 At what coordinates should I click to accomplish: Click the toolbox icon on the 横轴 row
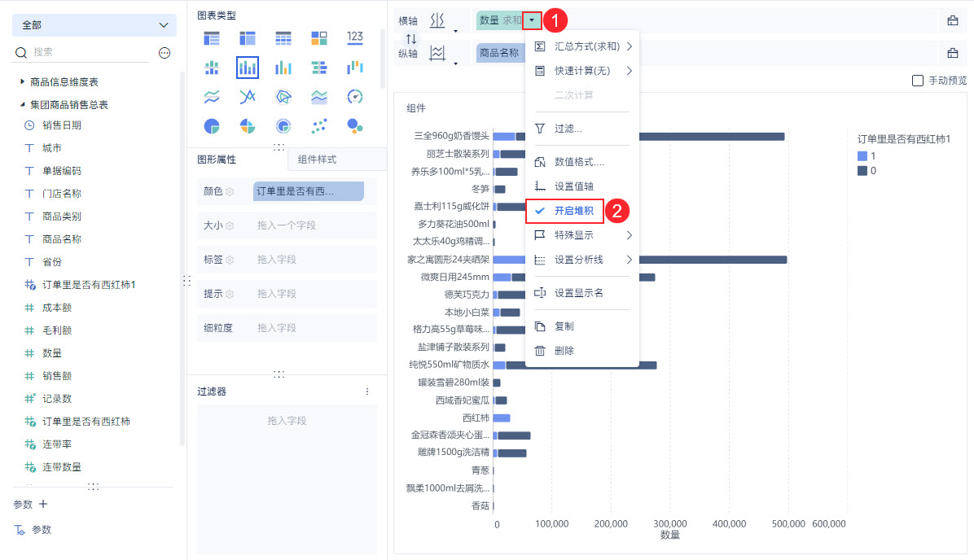tap(952, 20)
